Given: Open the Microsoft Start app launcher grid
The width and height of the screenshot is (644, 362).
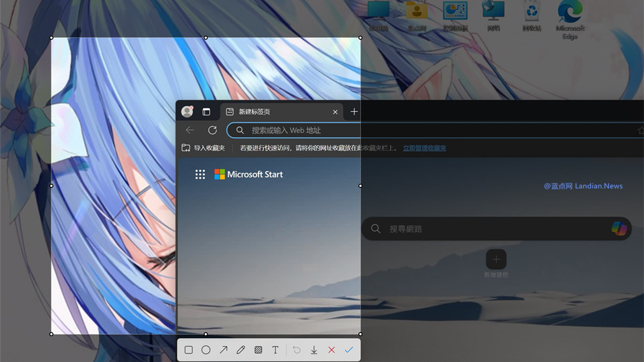Looking at the screenshot, I should click(x=200, y=174).
